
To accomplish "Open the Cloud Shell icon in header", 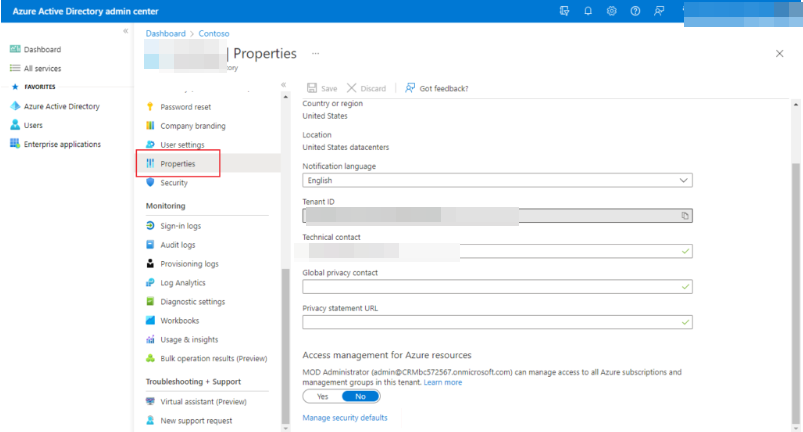I will pyautogui.click(x=564, y=11).
